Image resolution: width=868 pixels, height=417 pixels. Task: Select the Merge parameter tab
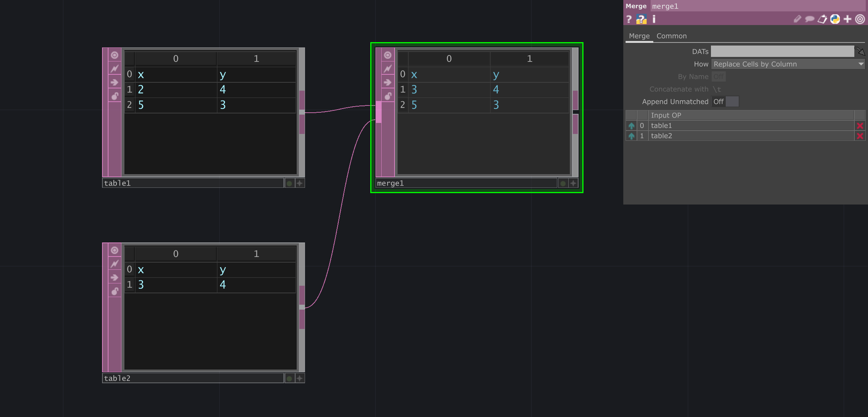[639, 36]
